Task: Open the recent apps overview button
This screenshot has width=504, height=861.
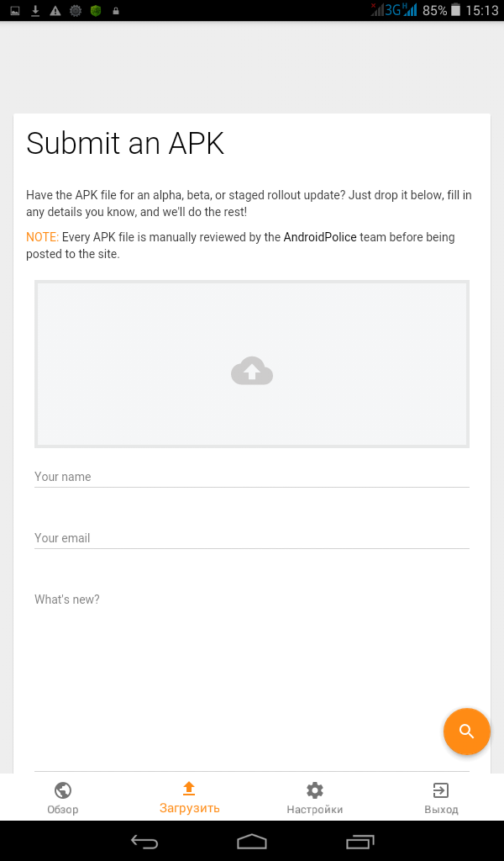Action: pos(360,841)
